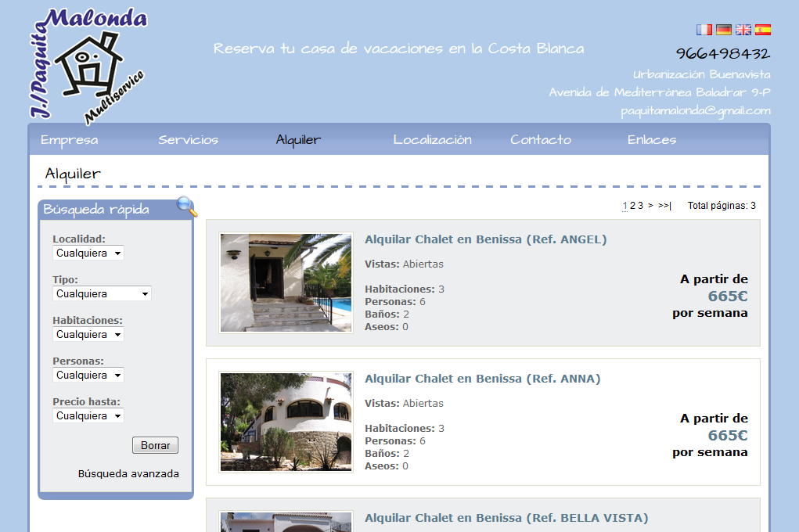Screen dimensions: 799x532
Task: Switch site language to German flag
Action: [724, 30]
